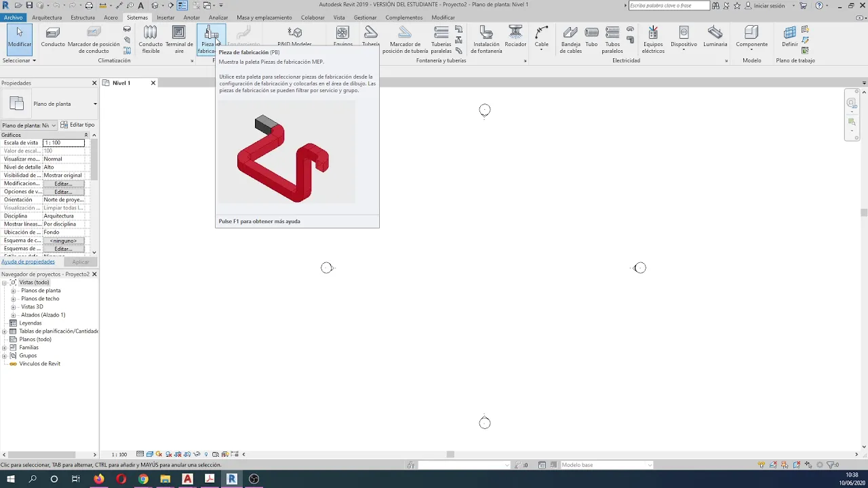
Task: Click the Windows Start button
Action: pos(11,479)
